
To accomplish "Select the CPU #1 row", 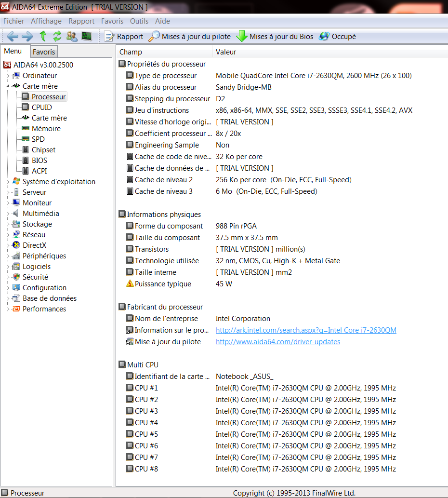I will [x=282, y=388].
